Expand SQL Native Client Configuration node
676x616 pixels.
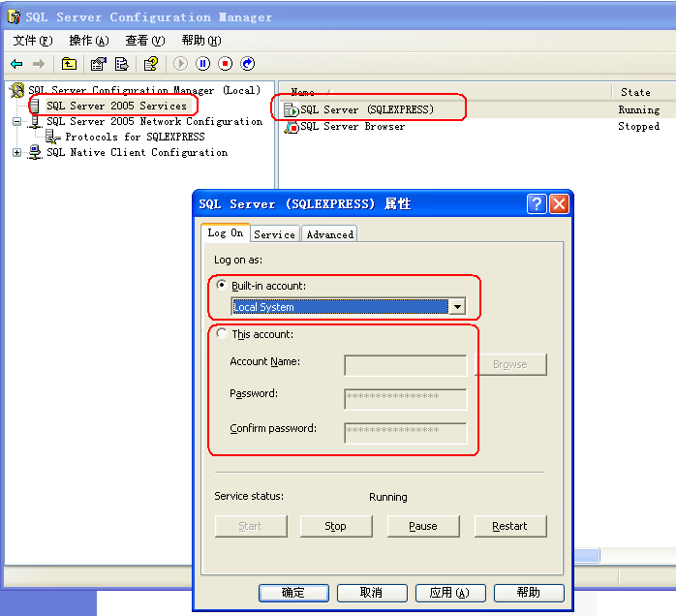(16, 153)
